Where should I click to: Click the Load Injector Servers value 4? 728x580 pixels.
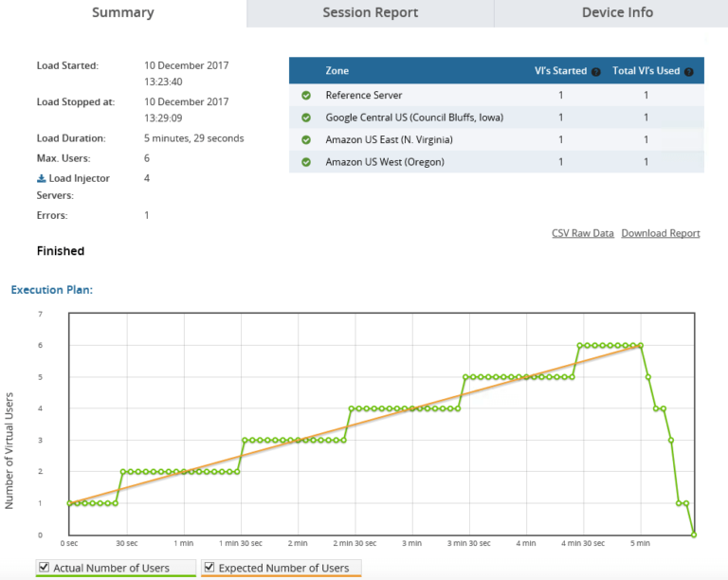coord(147,178)
